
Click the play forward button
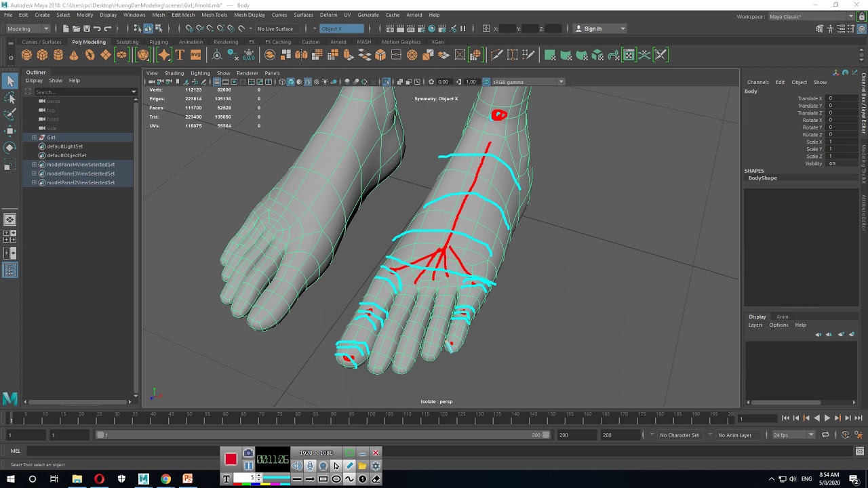coord(827,418)
